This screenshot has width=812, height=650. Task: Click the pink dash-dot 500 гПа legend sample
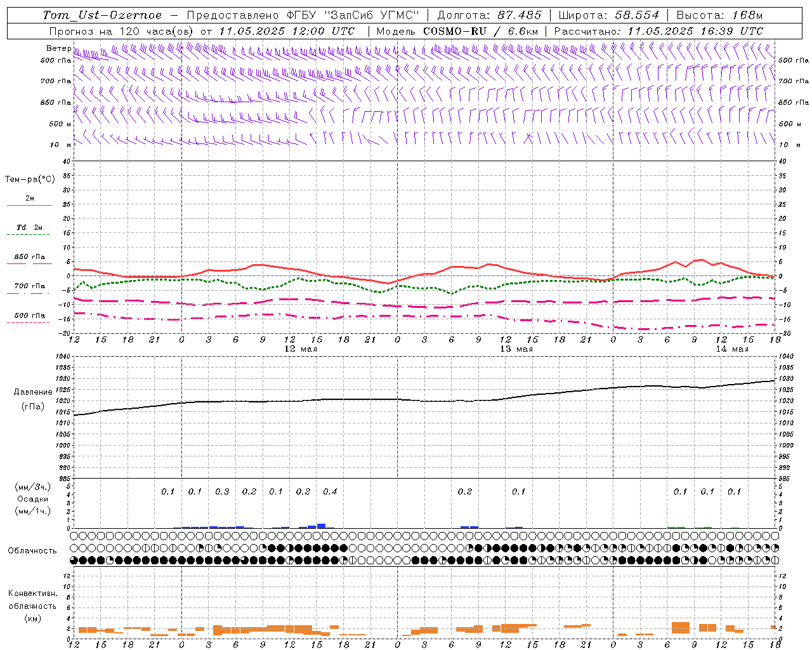click(29, 322)
